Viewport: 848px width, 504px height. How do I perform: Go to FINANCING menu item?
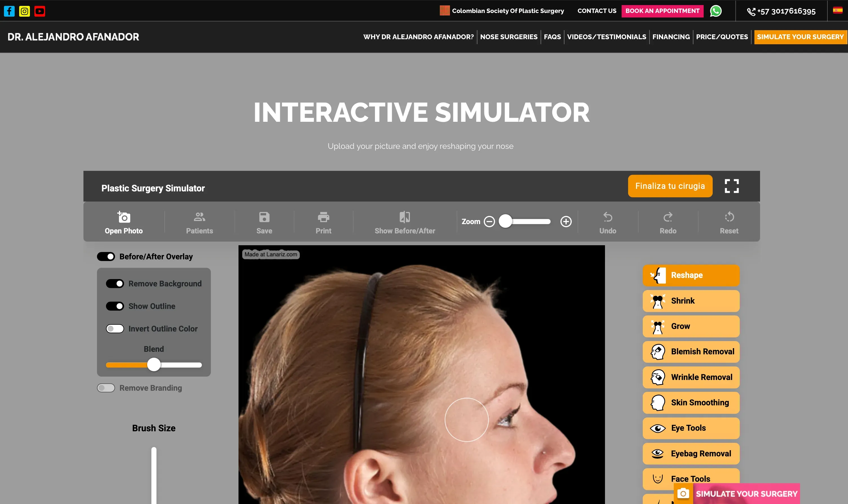[x=671, y=37]
